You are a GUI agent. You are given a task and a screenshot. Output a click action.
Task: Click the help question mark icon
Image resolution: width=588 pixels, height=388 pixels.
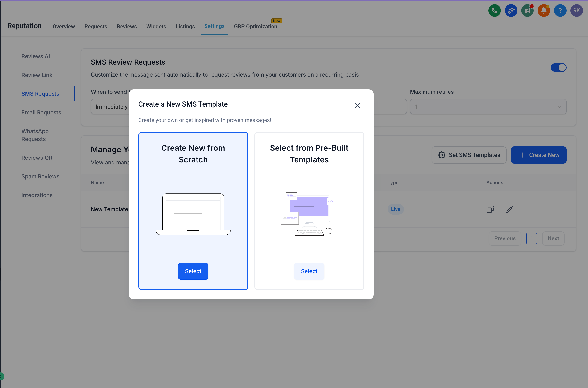560,11
